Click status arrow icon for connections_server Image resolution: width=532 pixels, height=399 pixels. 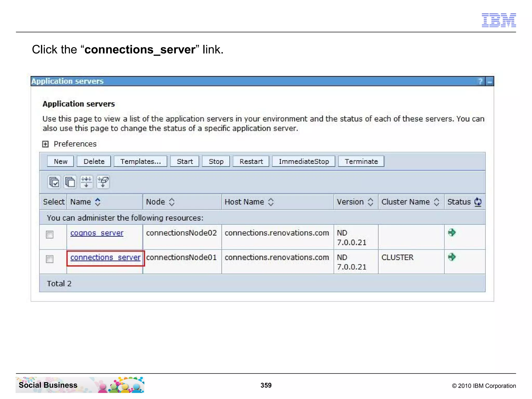coord(452,257)
